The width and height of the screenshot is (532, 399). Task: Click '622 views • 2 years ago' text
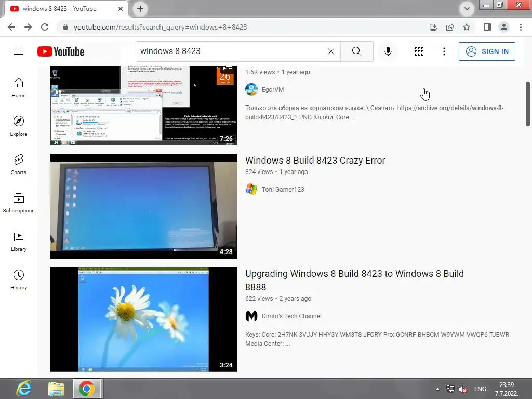(x=278, y=299)
